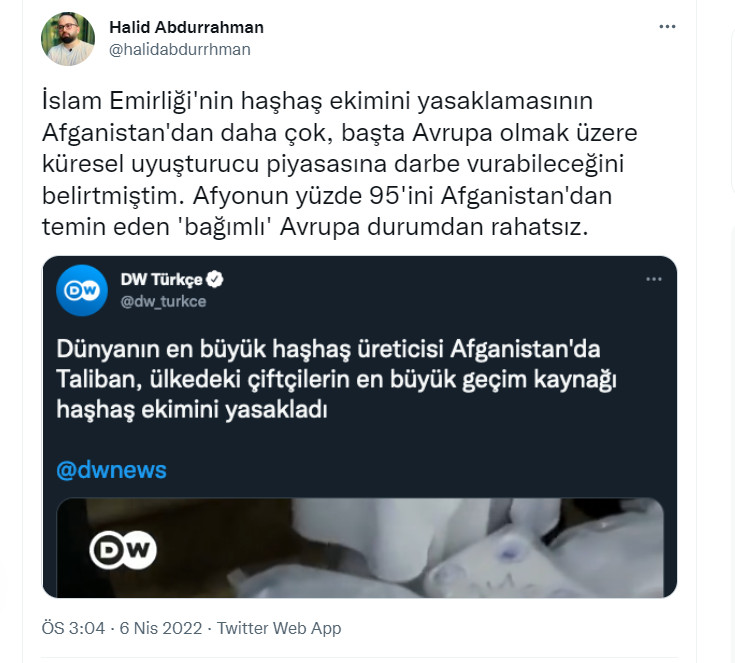
Task: Play the DW video preview thumbnail
Action: (360, 548)
